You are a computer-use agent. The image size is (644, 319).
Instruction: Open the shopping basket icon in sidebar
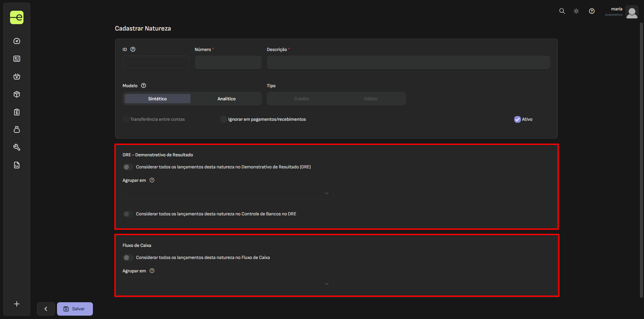(x=17, y=76)
